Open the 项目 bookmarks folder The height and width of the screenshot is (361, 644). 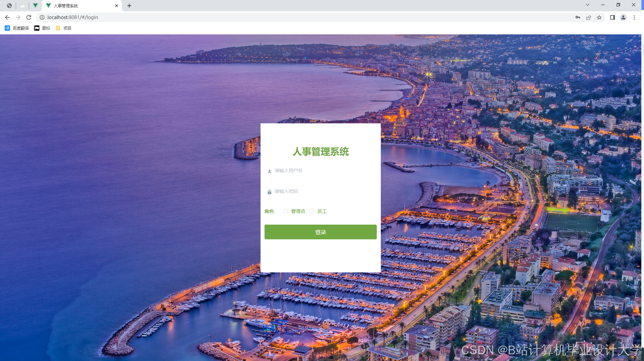coord(64,28)
